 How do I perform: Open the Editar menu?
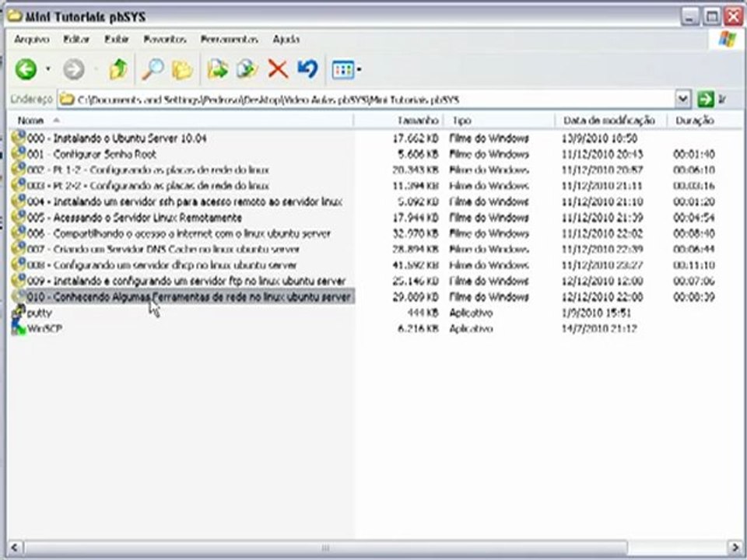coord(76,40)
